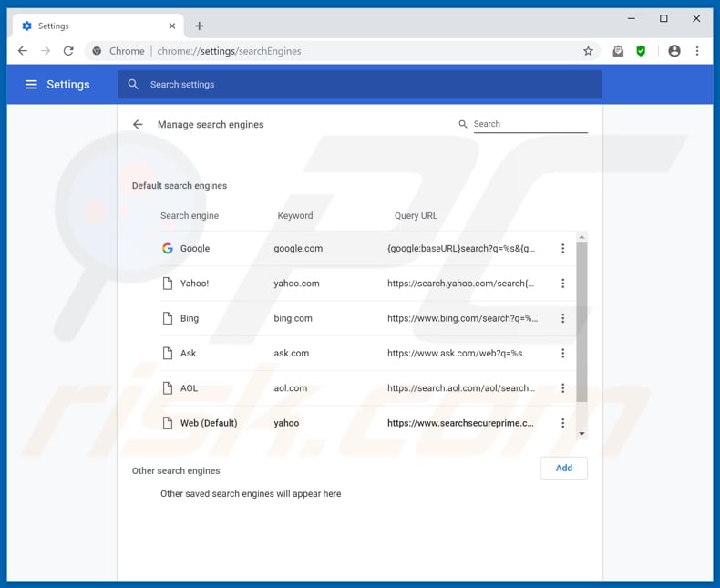Click the ask.com/web?q=%s query URL
Image resolution: width=720 pixels, height=588 pixels.
pos(455,354)
